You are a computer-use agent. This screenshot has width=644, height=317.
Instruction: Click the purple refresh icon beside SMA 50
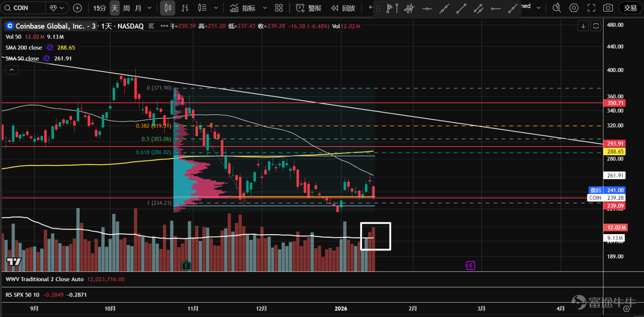[47, 58]
